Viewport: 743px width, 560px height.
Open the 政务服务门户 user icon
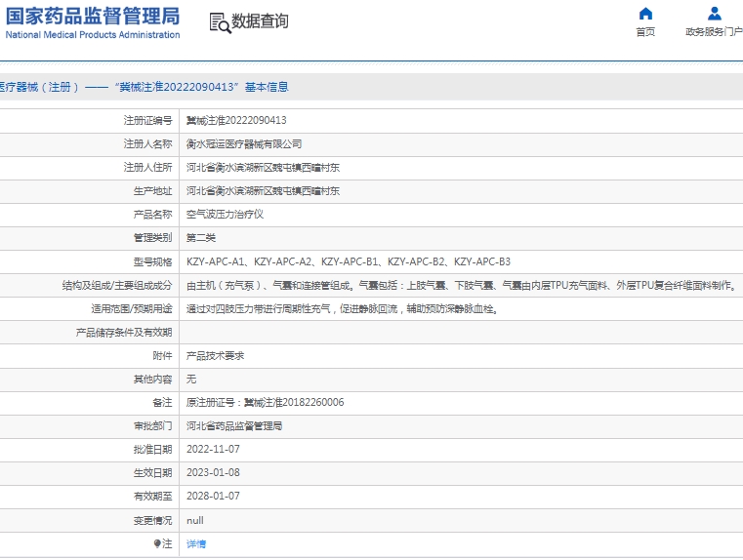[x=714, y=14]
